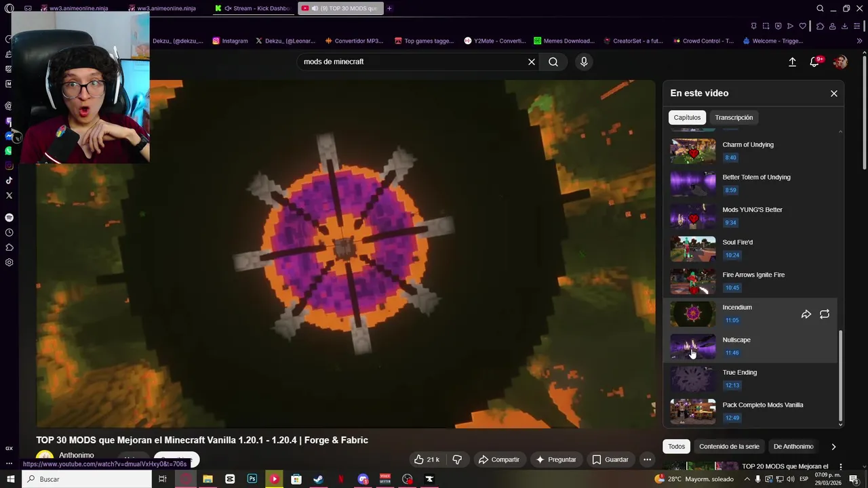Open a new browser tab
Screen dimensions: 868x488
389,8
